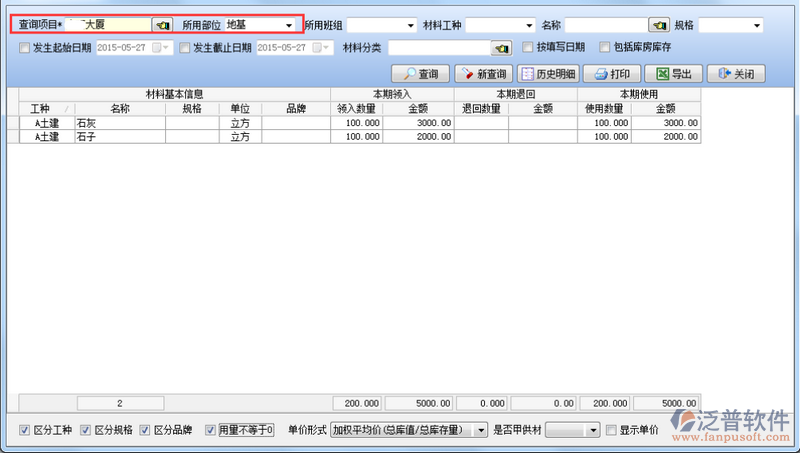Image resolution: width=800 pixels, height=453 pixels.
Task: Click the 关闭 close button
Action: point(736,74)
